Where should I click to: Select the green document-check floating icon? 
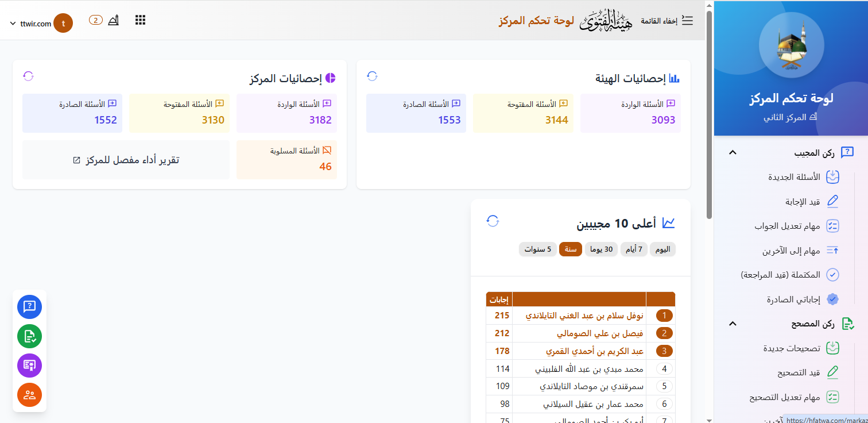click(29, 336)
